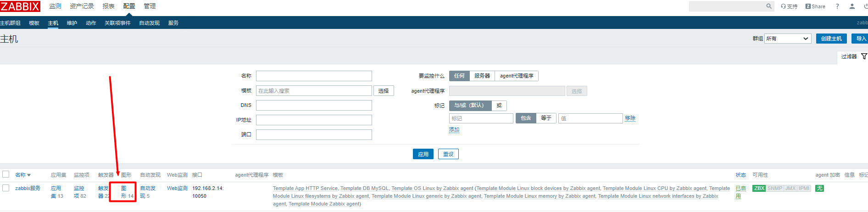Click the 重设 filter button
This screenshot has height=212, width=868.
click(x=448, y=154)
